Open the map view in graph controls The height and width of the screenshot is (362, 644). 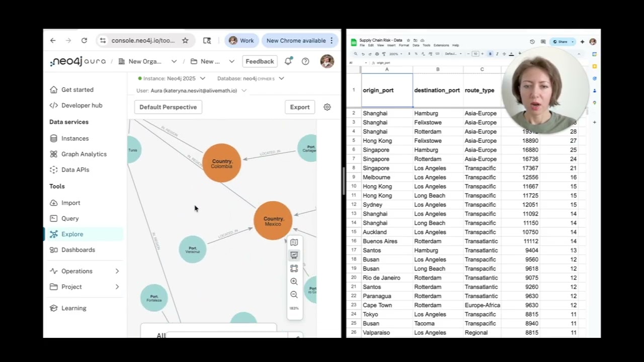point(294,242)
